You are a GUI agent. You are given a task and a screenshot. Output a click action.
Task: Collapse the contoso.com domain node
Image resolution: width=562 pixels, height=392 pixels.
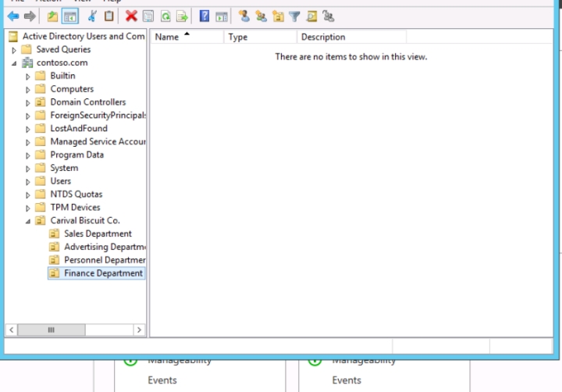[x=15, y=63]
